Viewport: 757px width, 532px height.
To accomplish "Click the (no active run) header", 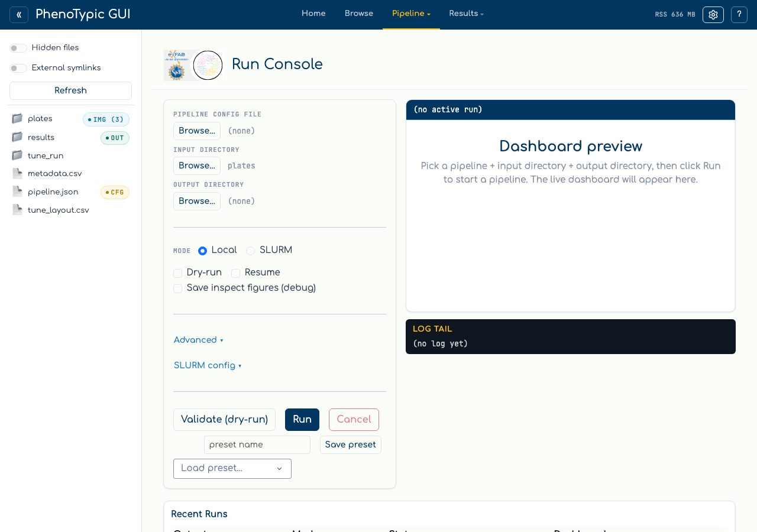I will pyautogui.click(x=448, y=109).
